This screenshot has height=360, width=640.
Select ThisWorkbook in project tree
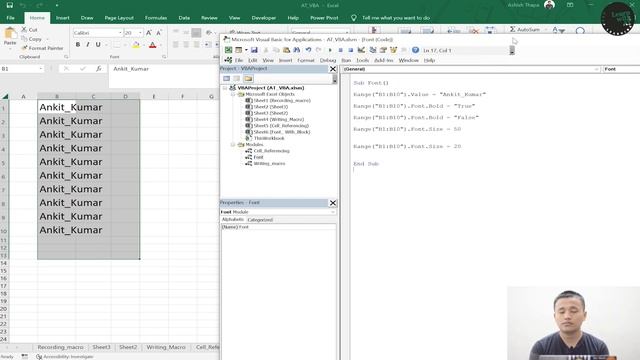[269, 138]
